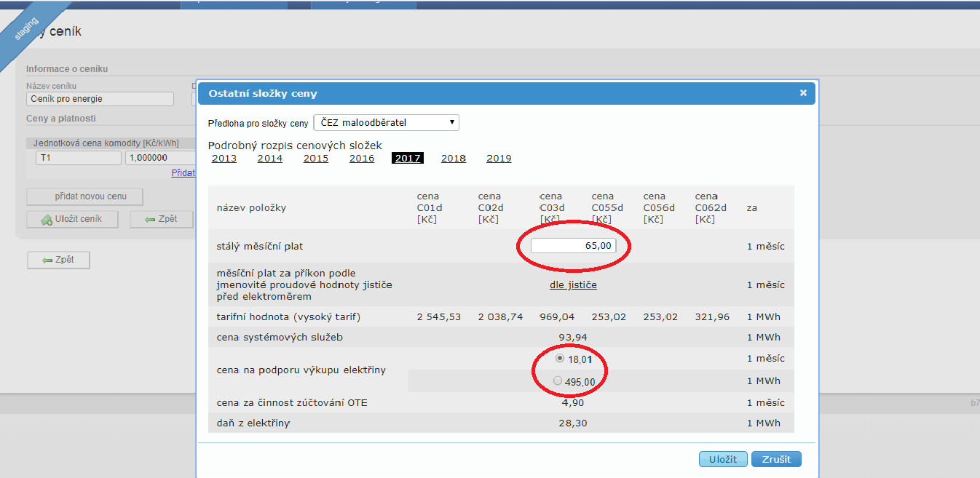
Task: Click the Uložit ceník save icon button
Action: pyautogui.click(x=71, y=219)
